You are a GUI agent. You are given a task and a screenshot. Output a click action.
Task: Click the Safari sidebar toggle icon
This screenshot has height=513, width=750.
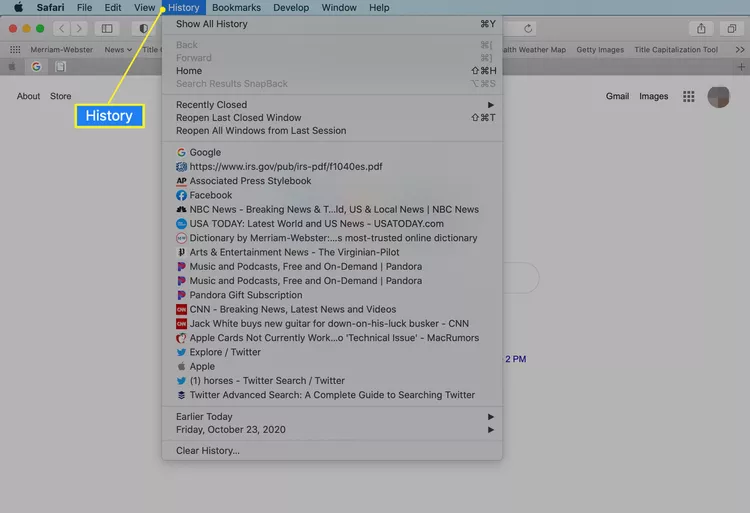107,29
